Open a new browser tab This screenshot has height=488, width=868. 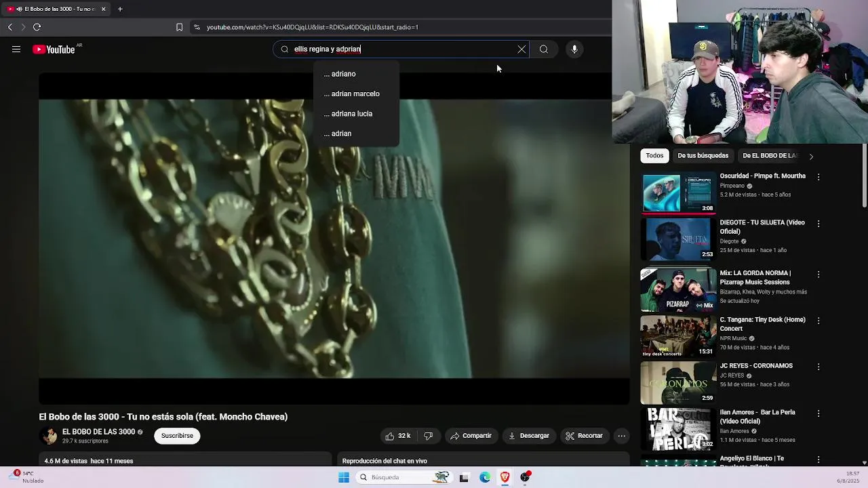120,9
